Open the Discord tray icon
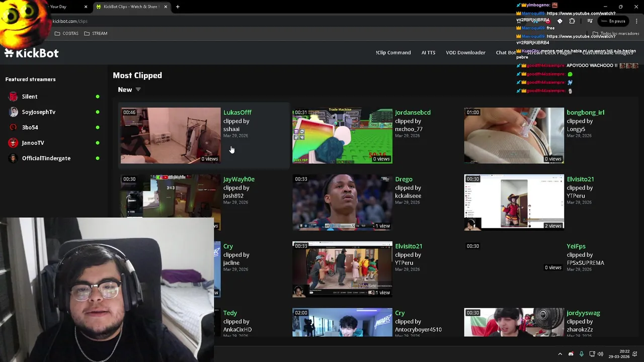This screenshot has width=644, height=362. [x=571, y=354]
